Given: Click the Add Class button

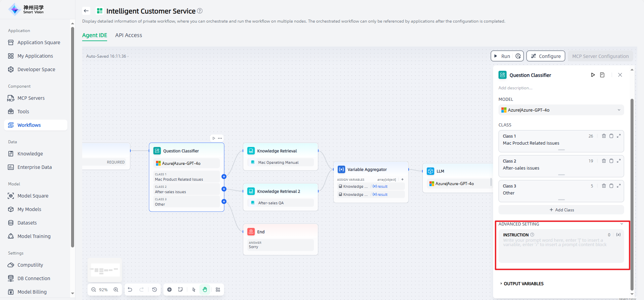Looking at the screenshot, I should point(561,210).
